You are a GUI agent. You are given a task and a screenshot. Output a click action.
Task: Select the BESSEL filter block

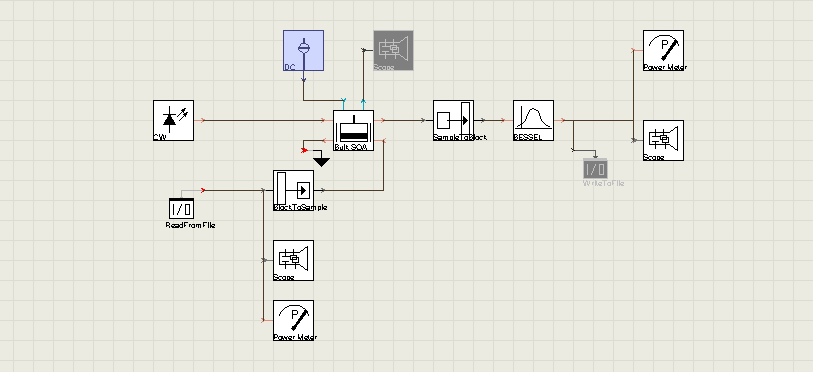534,120
